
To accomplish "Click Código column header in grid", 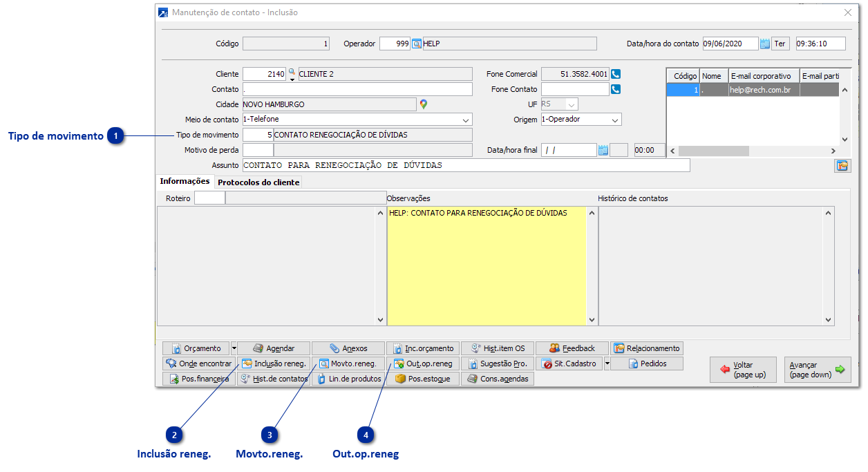I will [x=683, y=76].
